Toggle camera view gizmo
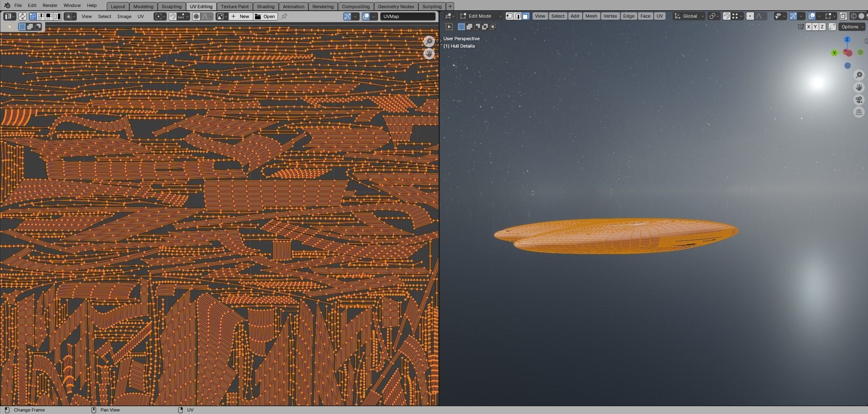Viewport: 868px width, 414px height. pyautogui.click(x=859, y=100)
